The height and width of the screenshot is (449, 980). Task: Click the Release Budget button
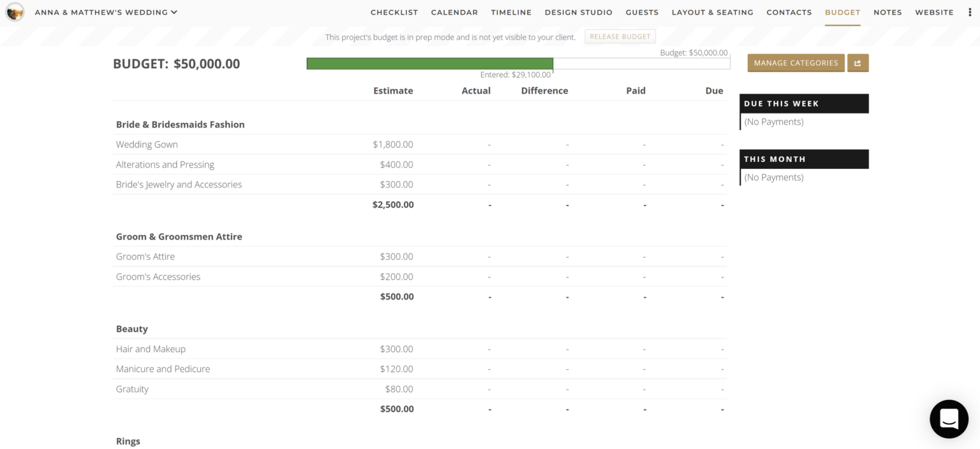coord(620,36)
